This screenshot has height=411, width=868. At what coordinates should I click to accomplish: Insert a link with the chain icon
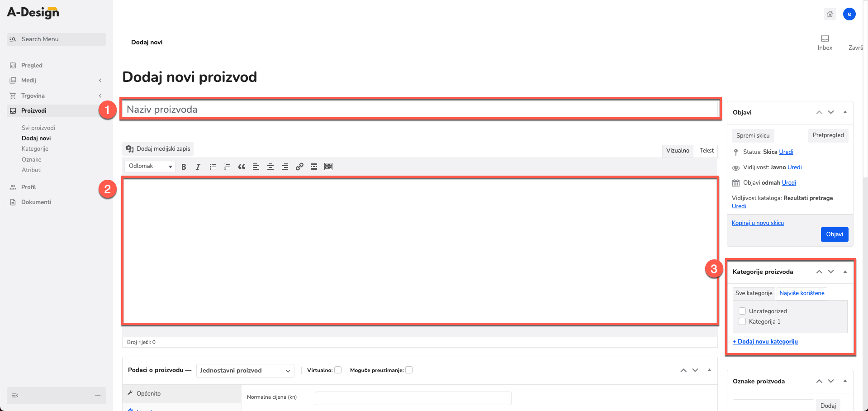coord(299,167)
